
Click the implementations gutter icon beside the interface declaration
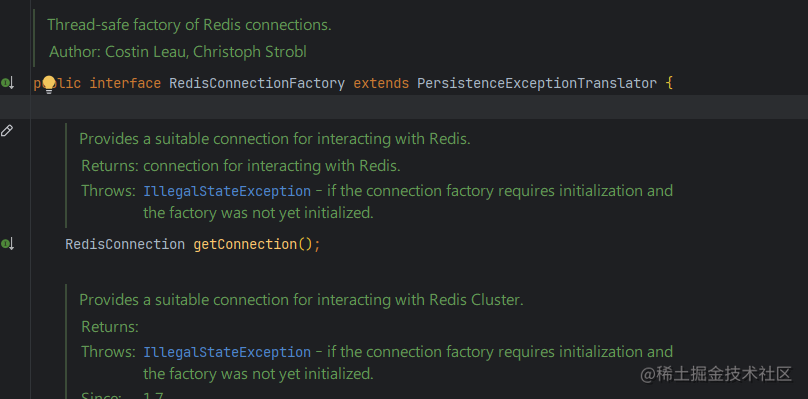coord(8,82)
